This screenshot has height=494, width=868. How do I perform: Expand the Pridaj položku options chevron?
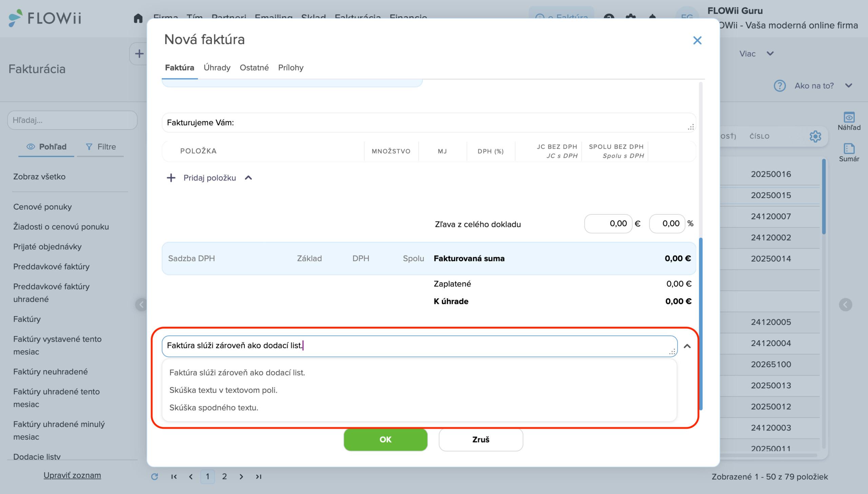(249, 178)
